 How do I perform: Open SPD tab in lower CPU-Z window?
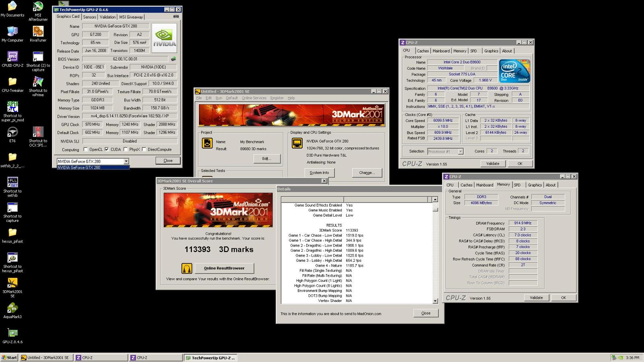click(517, 185)
